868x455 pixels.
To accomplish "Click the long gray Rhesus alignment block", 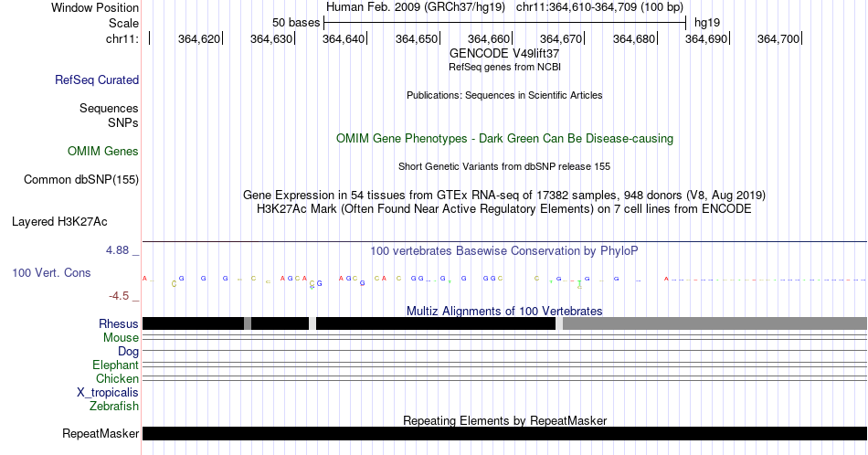I will (x=715, y=323).
